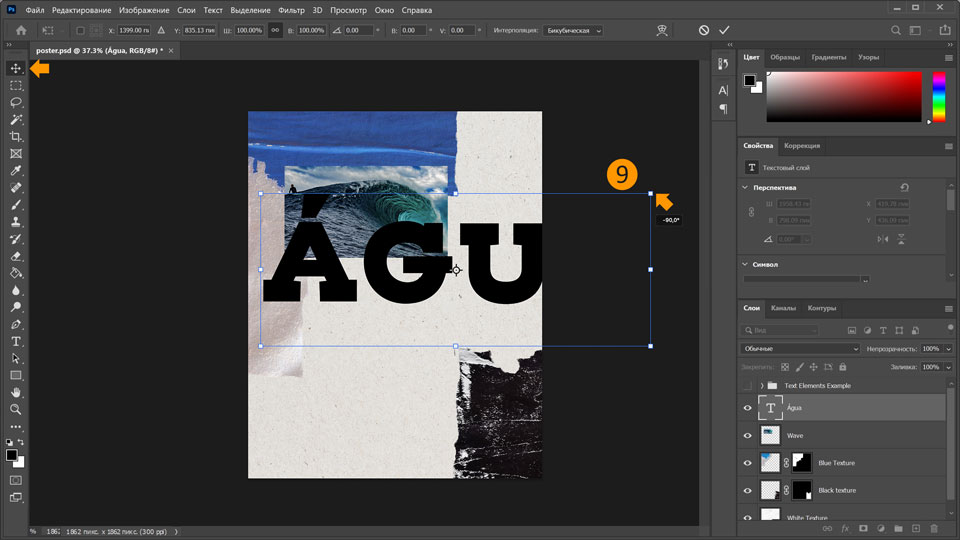Switch to the Контуры tab

[x=821, y=308]
